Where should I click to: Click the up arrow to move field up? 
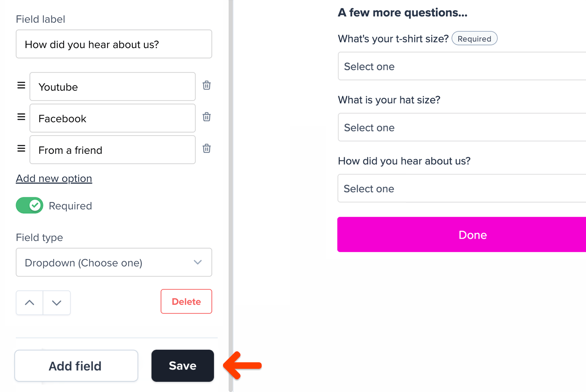(x=29, y=302)
